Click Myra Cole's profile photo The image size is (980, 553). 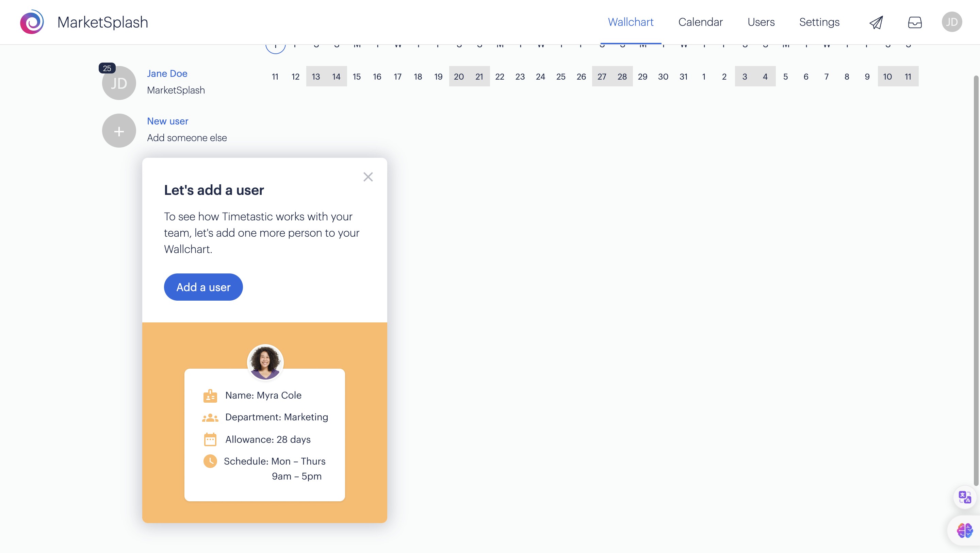click(x=265, y=362)
